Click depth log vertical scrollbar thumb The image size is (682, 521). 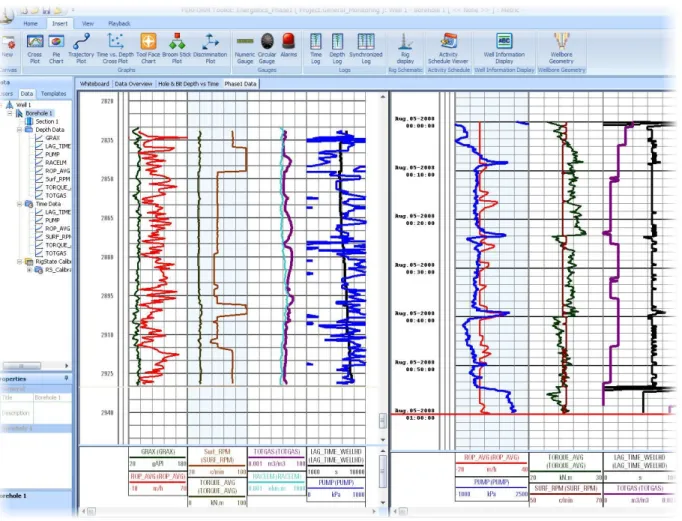[x=383, y=421]
